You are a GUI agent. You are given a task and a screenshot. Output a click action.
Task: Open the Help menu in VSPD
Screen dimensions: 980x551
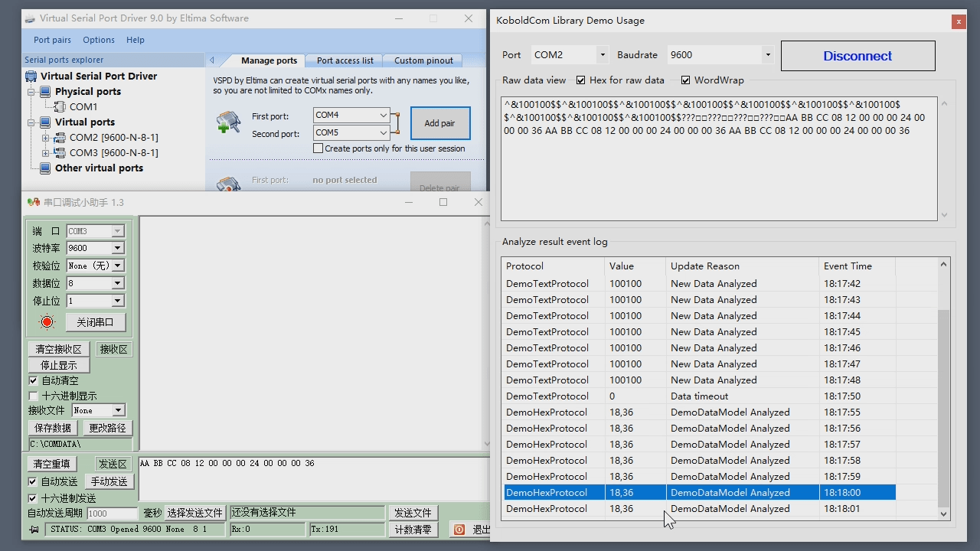[x=136, y=40]
